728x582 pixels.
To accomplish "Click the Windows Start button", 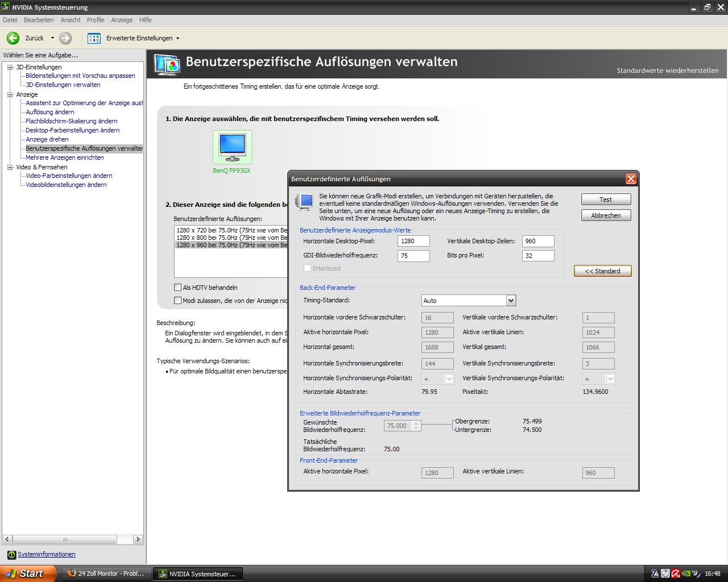I will pyautogui.click(x=28, y=573).
